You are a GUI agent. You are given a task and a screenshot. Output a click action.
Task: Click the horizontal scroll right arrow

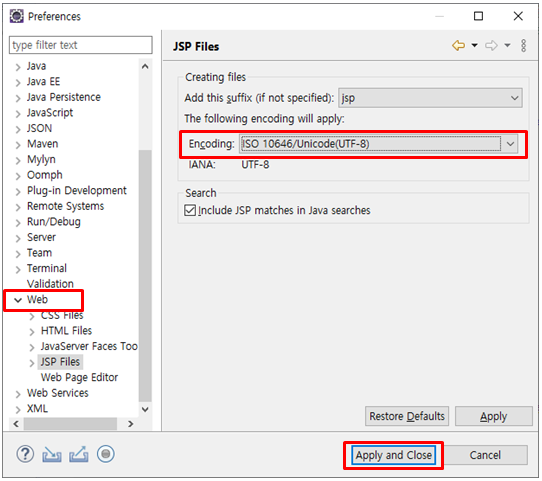pos(130,424)
